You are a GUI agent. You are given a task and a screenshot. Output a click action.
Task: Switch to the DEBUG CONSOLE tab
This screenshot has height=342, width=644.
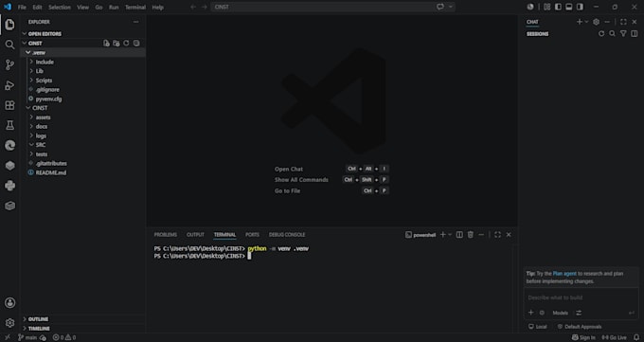point(287,235)
